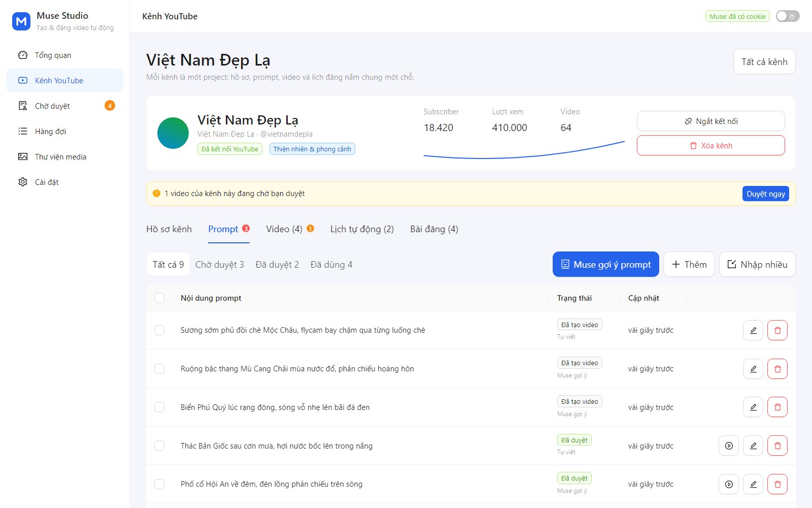Filter prompts by Chờ duyệt 3
This screenshot has width=812, height=508.
tap(220, 265)
